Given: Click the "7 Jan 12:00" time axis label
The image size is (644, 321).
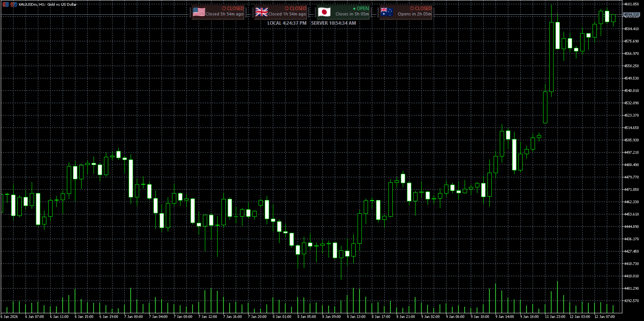Looking at the screenshot, I should pyautogui.click(x=208, y=317).
